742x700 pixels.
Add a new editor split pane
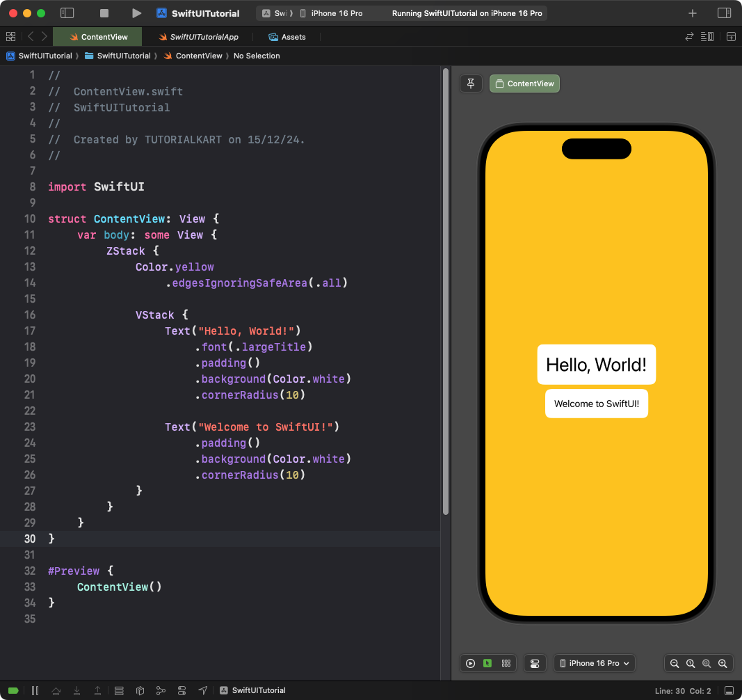(x=731, y=36)
